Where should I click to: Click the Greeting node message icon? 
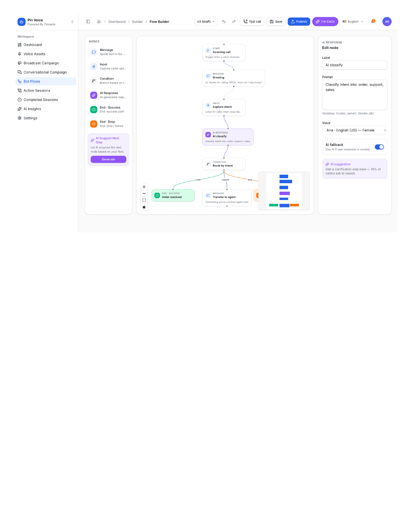pos(208,76)
